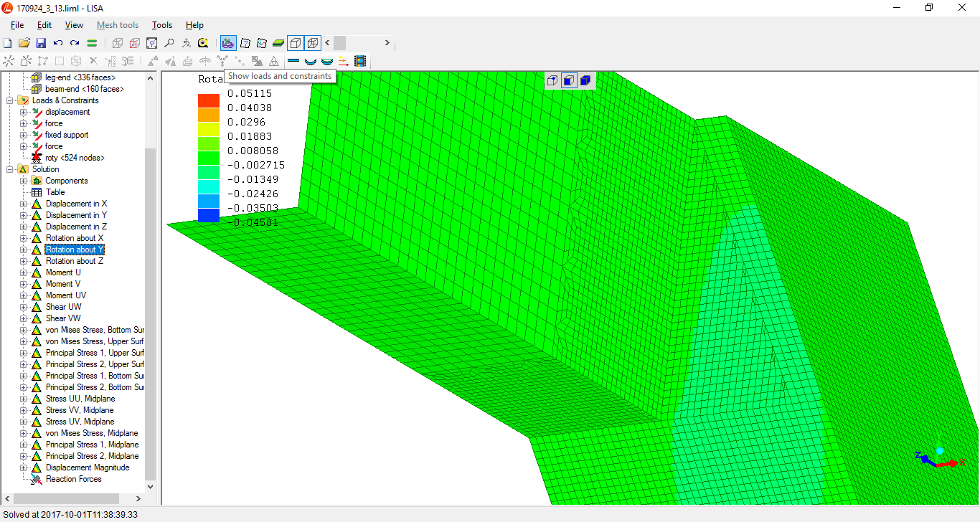This screenshot has height=522, width=980.
Task: Click the green surface display icon
Action: point(278,43)
